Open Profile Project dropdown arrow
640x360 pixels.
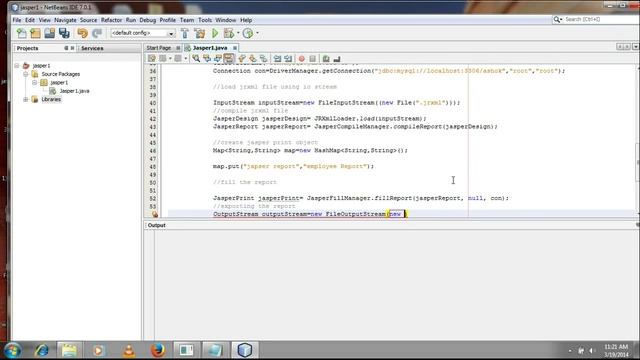click(x=257, y=33)
